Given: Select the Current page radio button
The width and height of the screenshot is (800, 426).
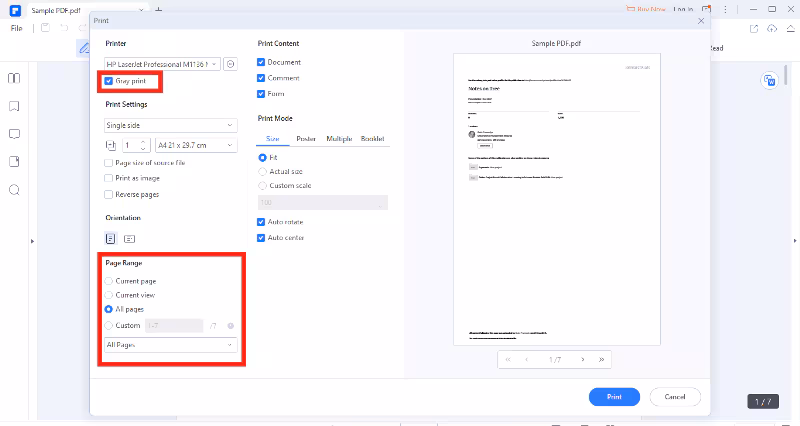Looking at the screenshot, I should (110, 281).
